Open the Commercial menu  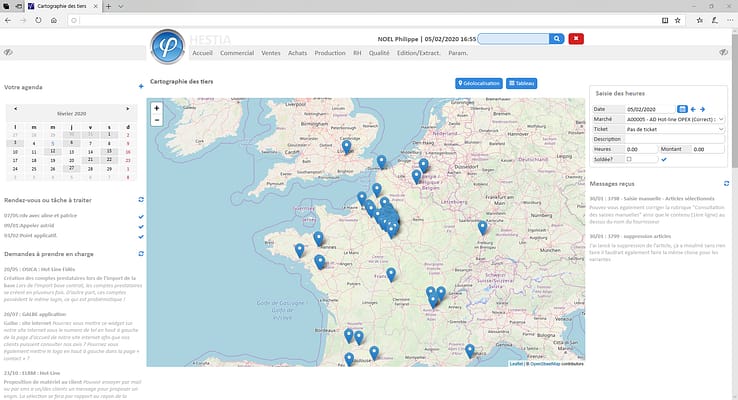[x=236, y=52]
